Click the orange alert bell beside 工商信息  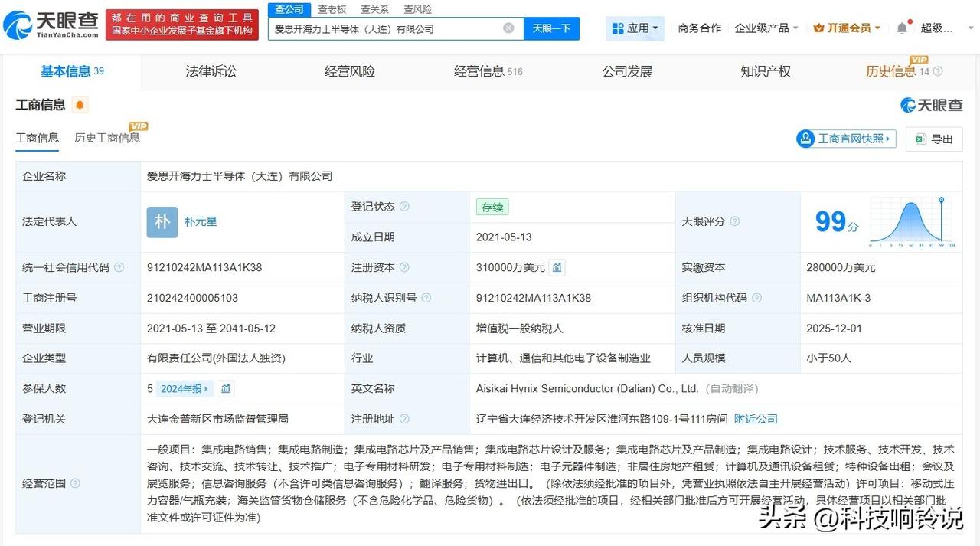[80, 105]
